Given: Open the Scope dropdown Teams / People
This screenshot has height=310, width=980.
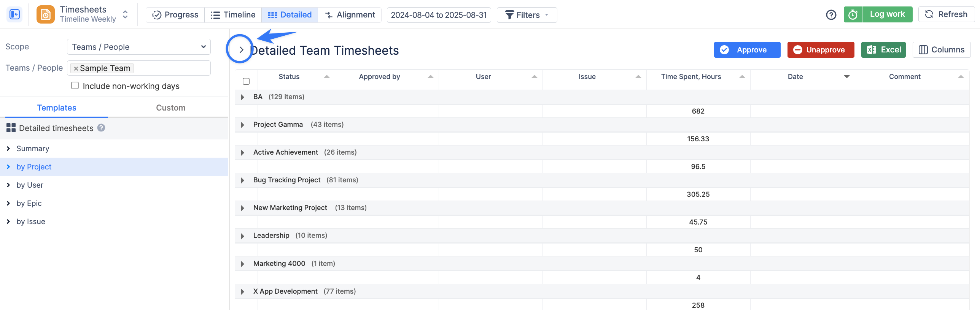Looking at the screenshot, I should tap(139, 47).
